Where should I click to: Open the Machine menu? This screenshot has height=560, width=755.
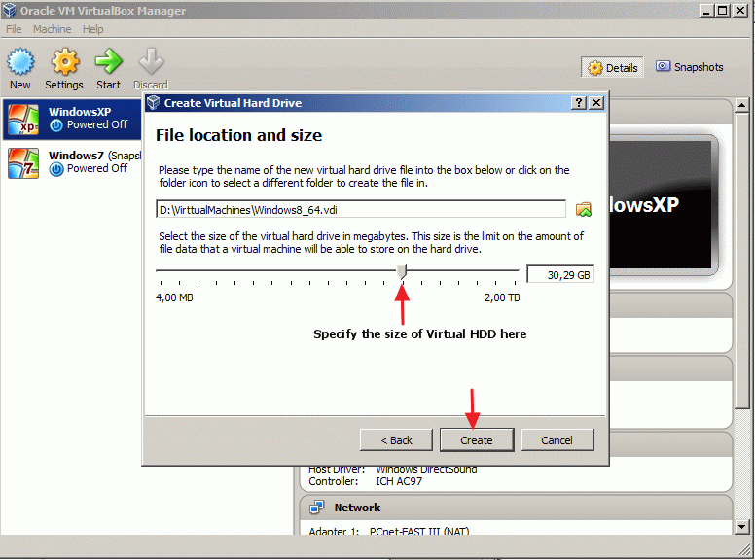pyautogui.click(x=52, y=29)
